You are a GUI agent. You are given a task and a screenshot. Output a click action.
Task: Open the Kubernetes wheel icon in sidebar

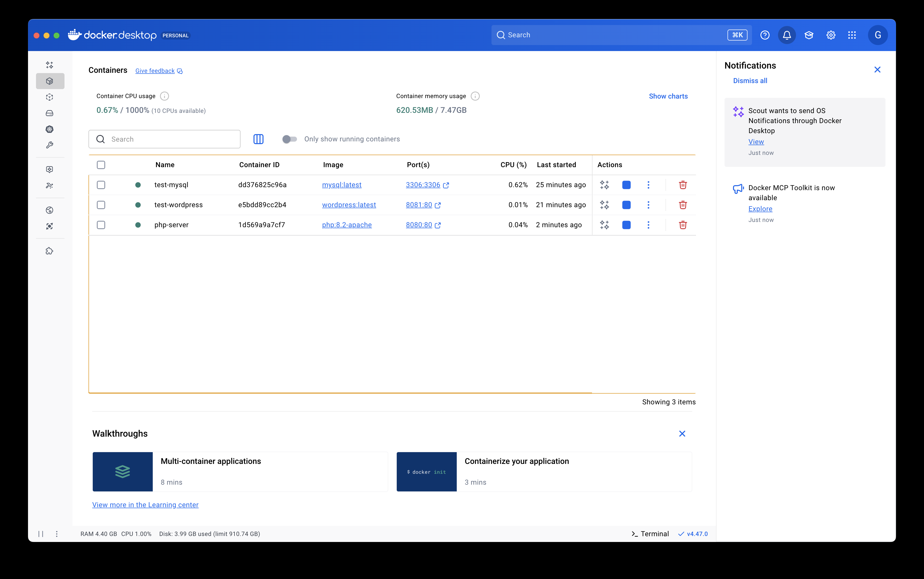[49, 129]
